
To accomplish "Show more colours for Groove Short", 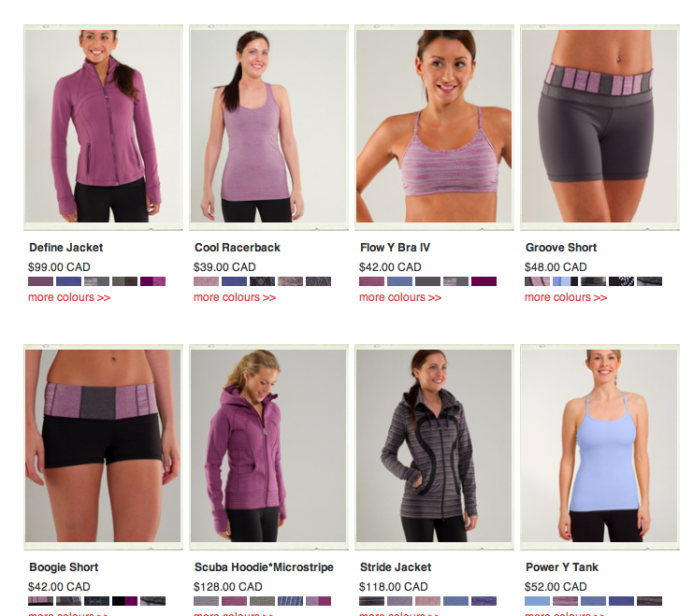I will 566,297.
